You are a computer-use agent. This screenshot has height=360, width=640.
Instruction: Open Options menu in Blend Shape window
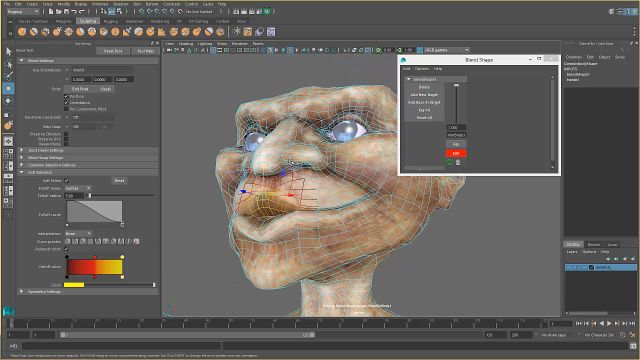422,69
